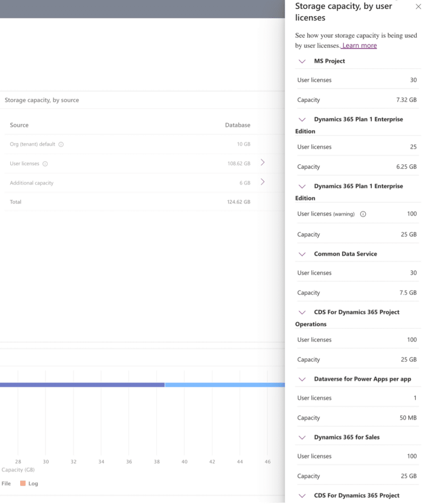Click the 7.5 GB capacity value
The image size is (428, 504).
point(408,293)
